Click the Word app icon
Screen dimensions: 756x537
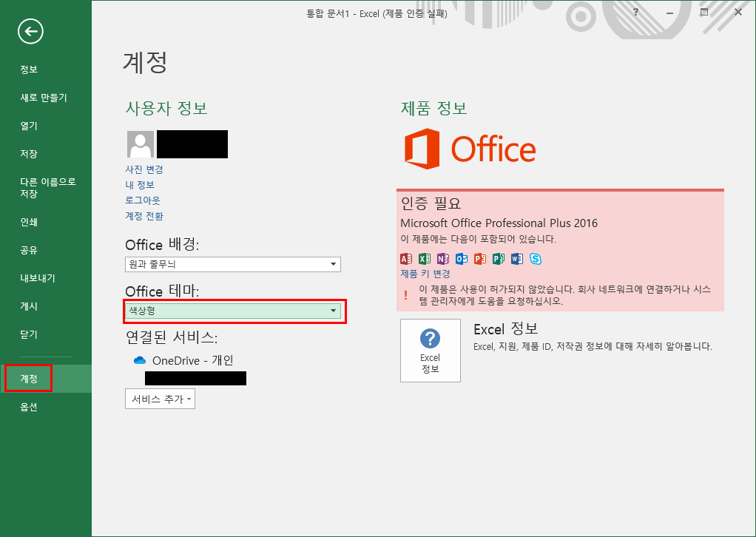coord(517,259)
